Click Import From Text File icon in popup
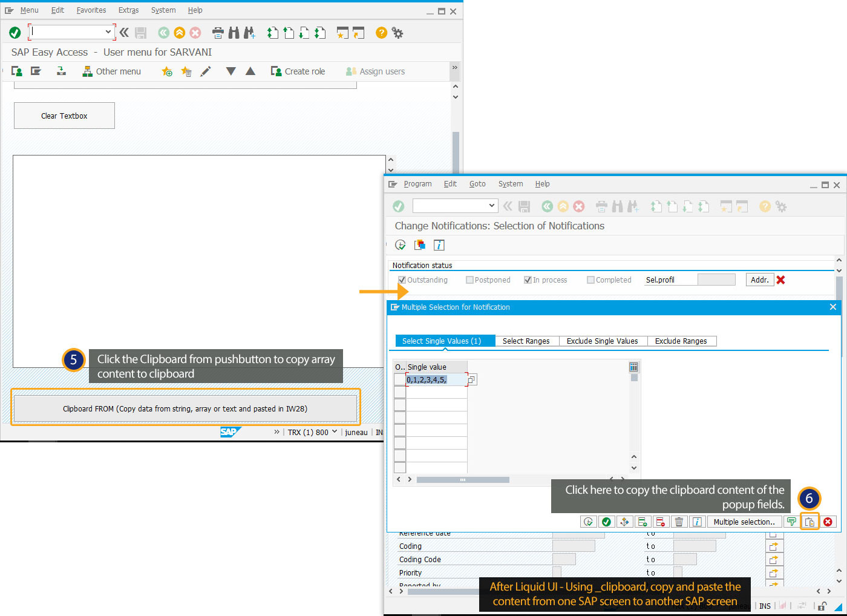This screenshot has width=847, height=616. point(791,522)
